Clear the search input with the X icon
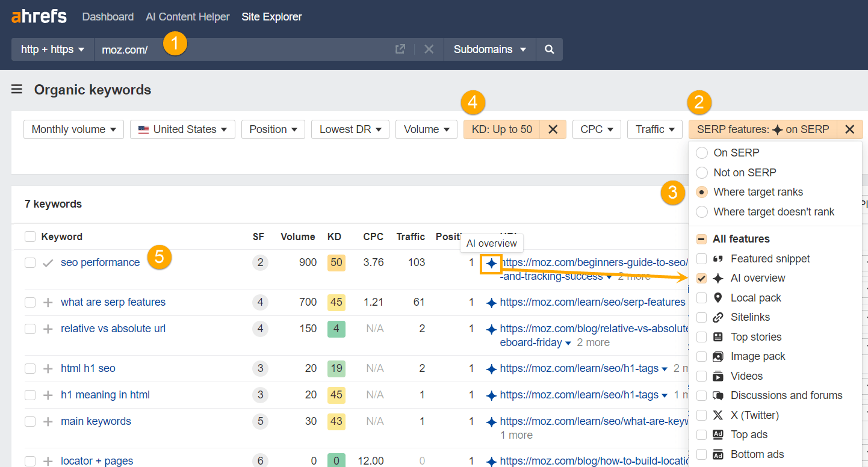Screen dimensions: 868x467 [429, 49]
